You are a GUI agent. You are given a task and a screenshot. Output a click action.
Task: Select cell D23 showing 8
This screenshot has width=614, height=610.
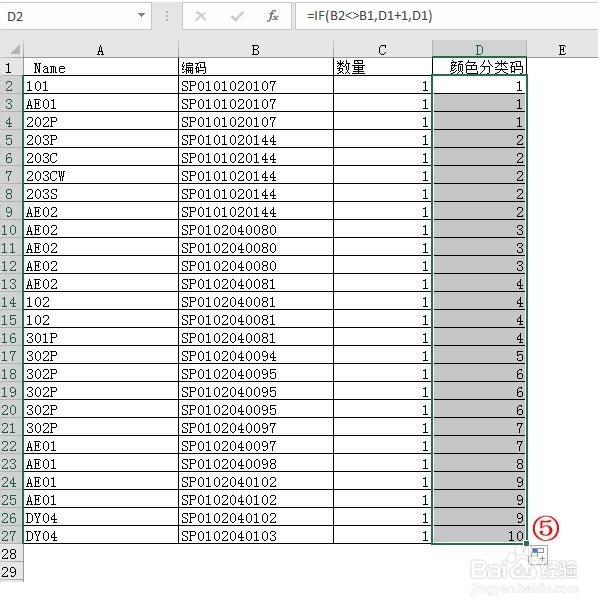pos(479,464)
